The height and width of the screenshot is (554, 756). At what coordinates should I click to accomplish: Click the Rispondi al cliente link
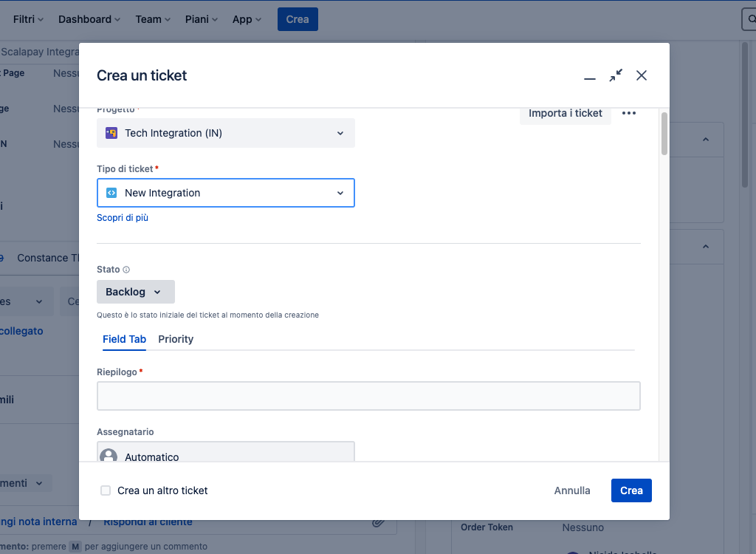[148, 521]
